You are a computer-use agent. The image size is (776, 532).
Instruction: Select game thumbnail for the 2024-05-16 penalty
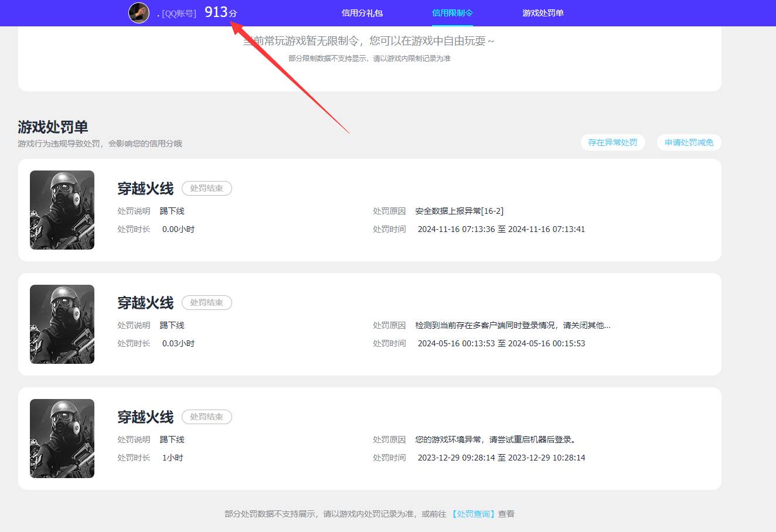pyautogui.click(x=62, y=324)
